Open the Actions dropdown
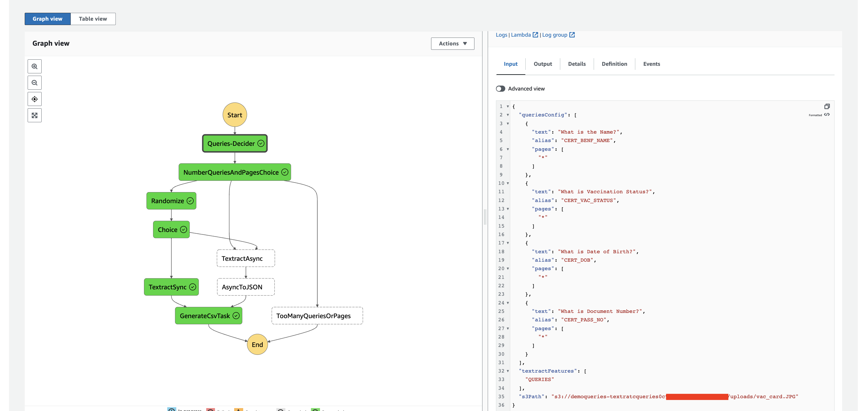868x411 pixels. [452, 43]
